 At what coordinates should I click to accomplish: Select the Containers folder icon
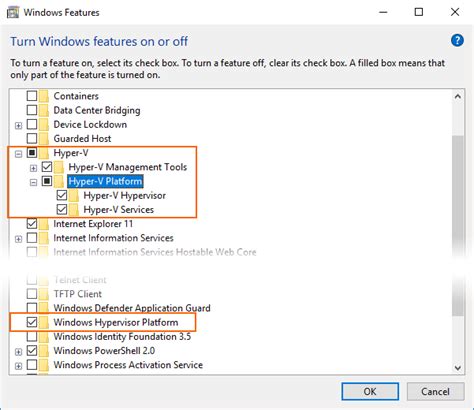pyautogui.click(x=44, y=96)
